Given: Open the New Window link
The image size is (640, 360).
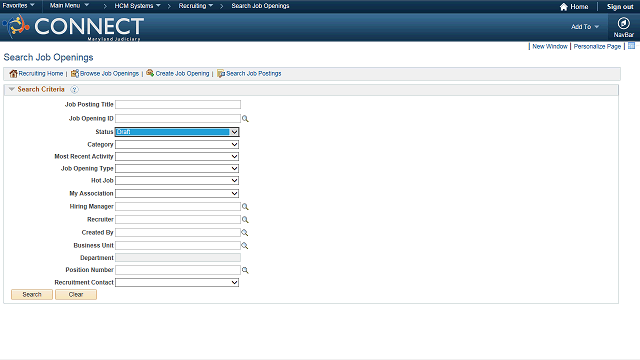Looking at the screenshot, I should pyautogui.click(x=549, y=47).
